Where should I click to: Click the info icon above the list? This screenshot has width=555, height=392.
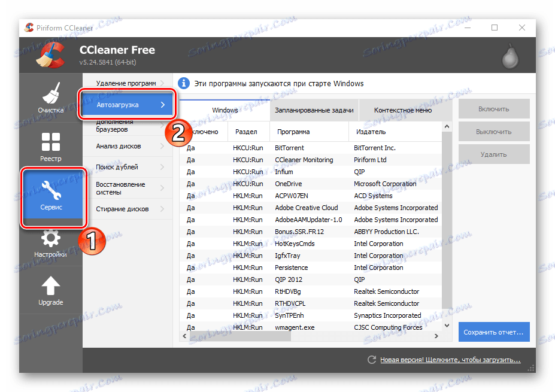pyautogui.click(x=183, y=84)
